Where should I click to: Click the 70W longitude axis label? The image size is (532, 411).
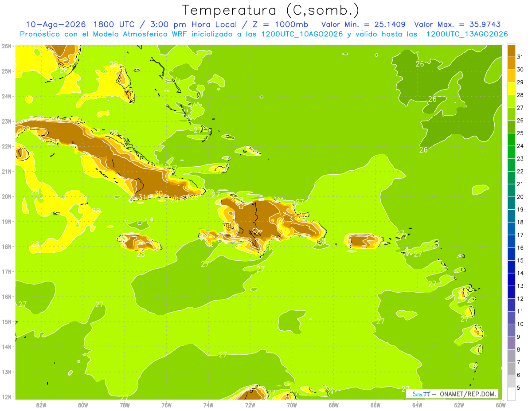click(x=292, y=405)
